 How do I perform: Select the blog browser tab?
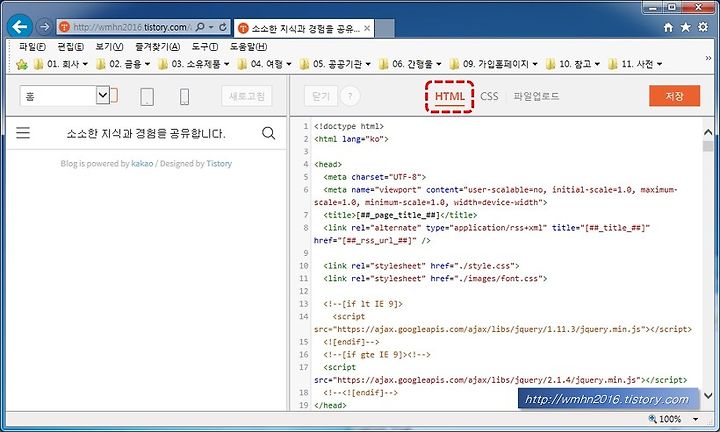pos(304,28)
